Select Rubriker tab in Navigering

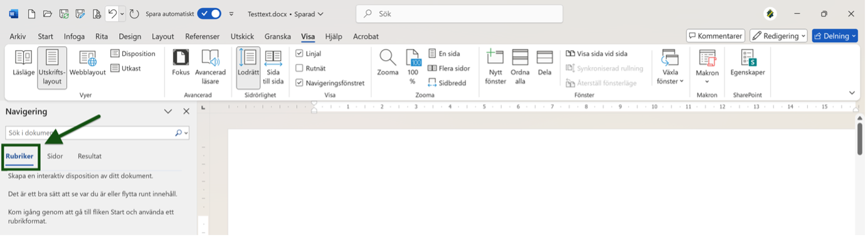[19, 156]
